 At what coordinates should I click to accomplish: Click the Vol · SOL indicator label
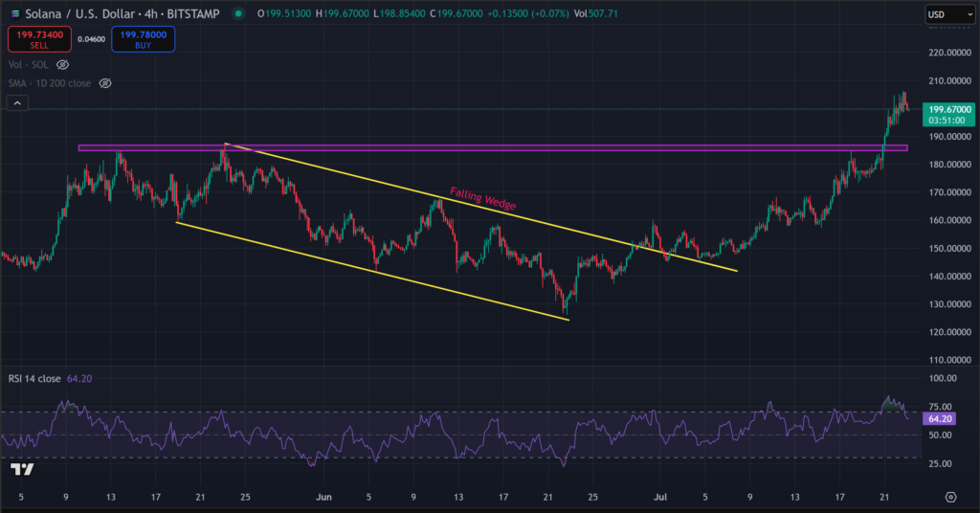28,64
